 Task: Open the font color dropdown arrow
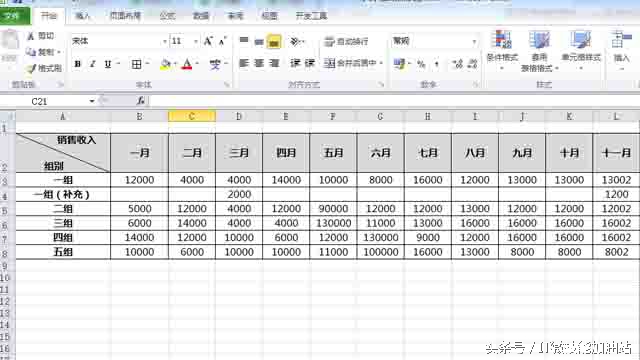coord(197,64)
